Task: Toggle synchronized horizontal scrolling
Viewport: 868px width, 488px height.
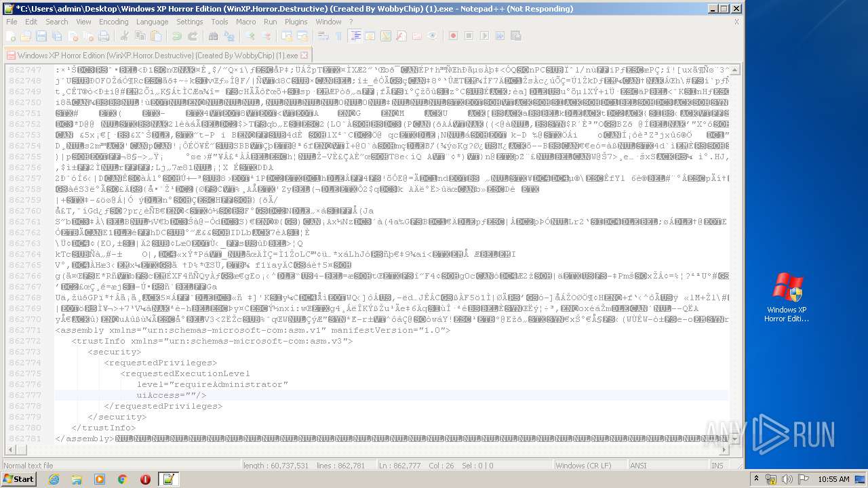Action: pyautogui.click(x=302, y=36)
